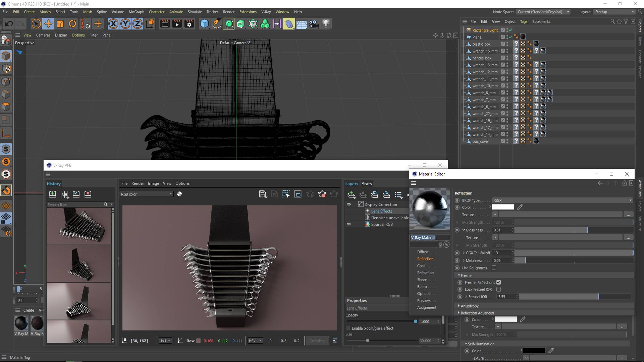Click the Spline Pen icon
The width and height of the screenshot is (644, 362).
point(217,24)
